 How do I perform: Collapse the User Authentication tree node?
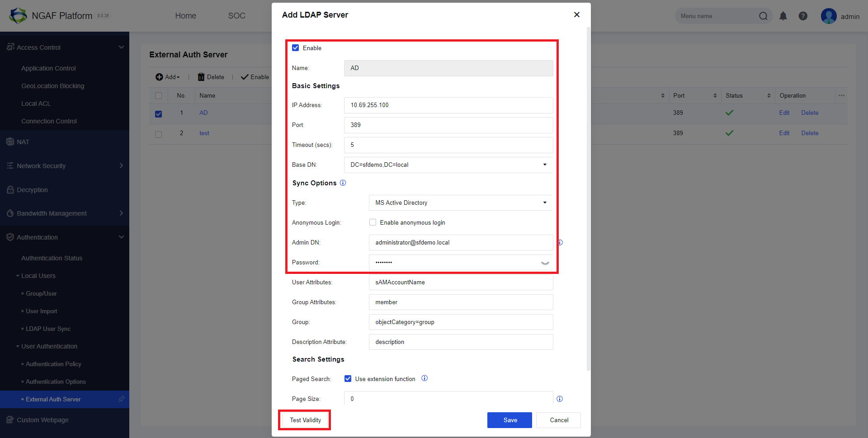pos(18,346)
